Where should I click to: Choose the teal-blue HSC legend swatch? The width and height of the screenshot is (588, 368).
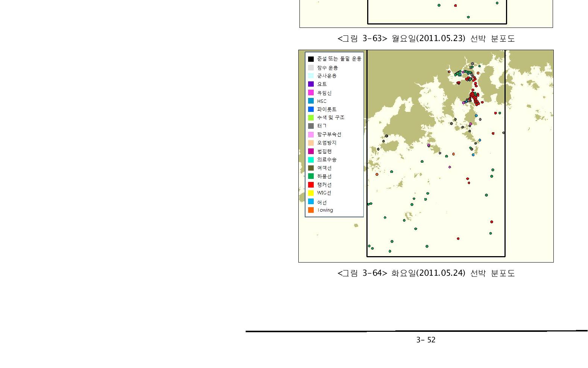311,101
